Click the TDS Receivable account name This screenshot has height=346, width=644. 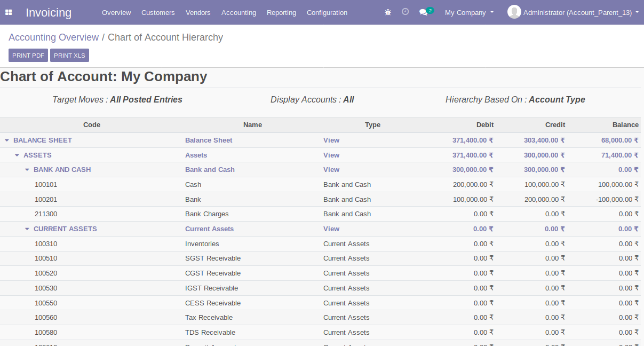(210, 333)
